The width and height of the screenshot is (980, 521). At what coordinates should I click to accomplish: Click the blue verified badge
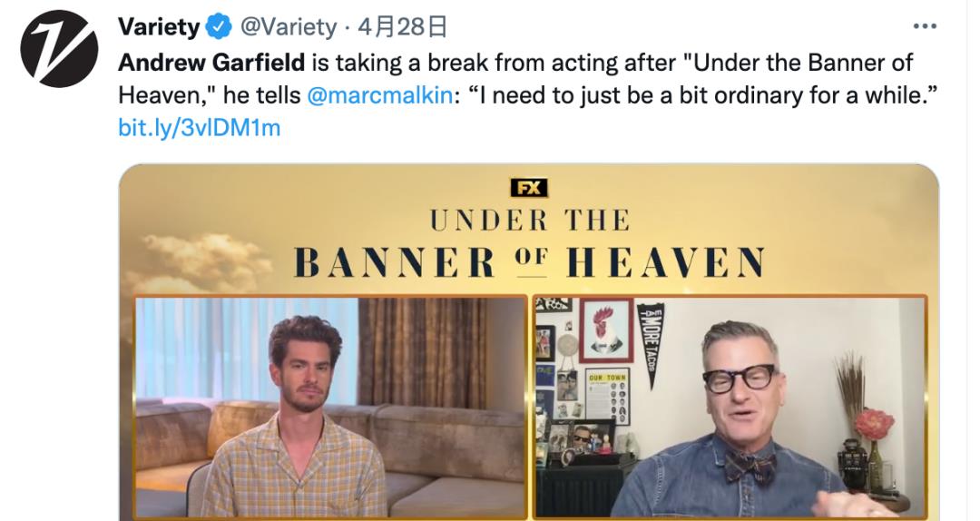[x=219, y=27]
